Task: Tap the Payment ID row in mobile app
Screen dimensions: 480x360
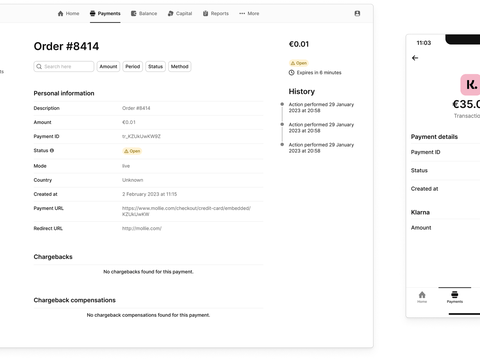Action: pos(445,152)
